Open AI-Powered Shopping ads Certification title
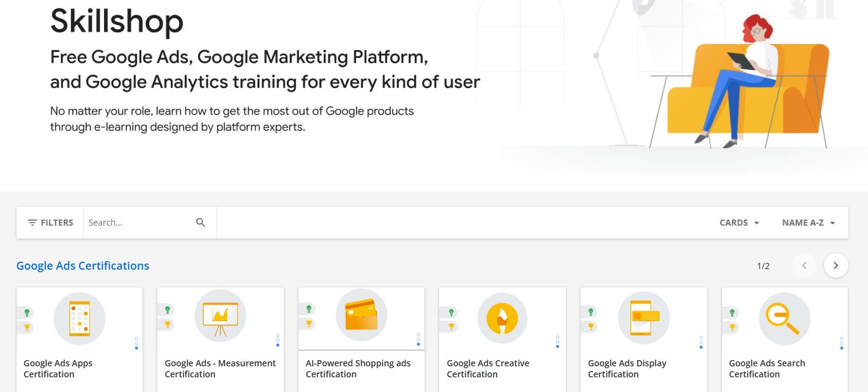 pyautogui.click(x=358, y=369)
